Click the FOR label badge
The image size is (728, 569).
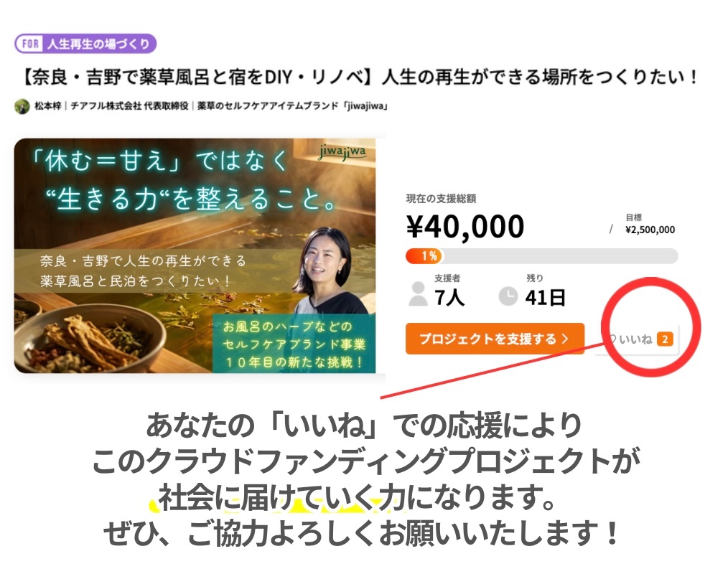tap(31, 44)
